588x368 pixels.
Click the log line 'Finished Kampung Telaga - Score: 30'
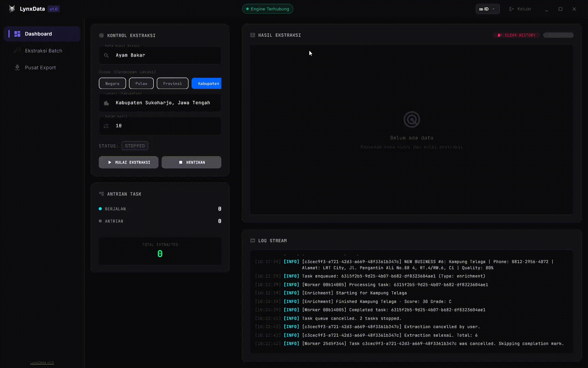tap(376, 302)
